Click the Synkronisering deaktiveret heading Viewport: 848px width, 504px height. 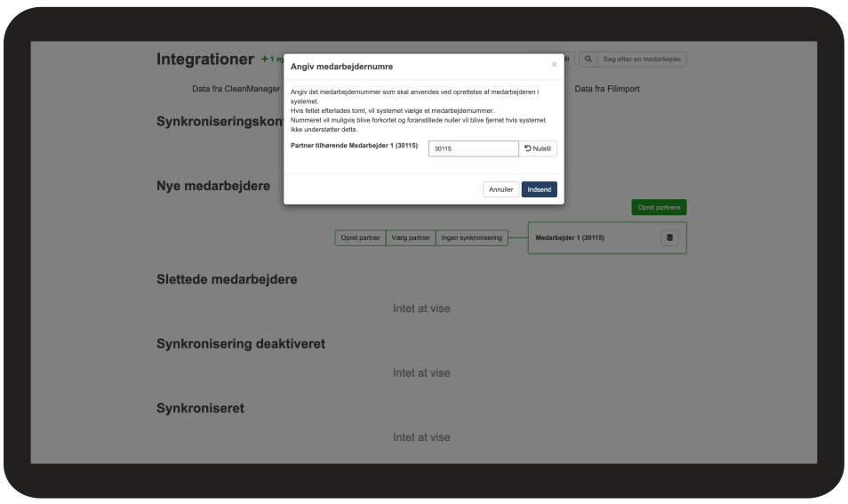click(x=241, y=344)
